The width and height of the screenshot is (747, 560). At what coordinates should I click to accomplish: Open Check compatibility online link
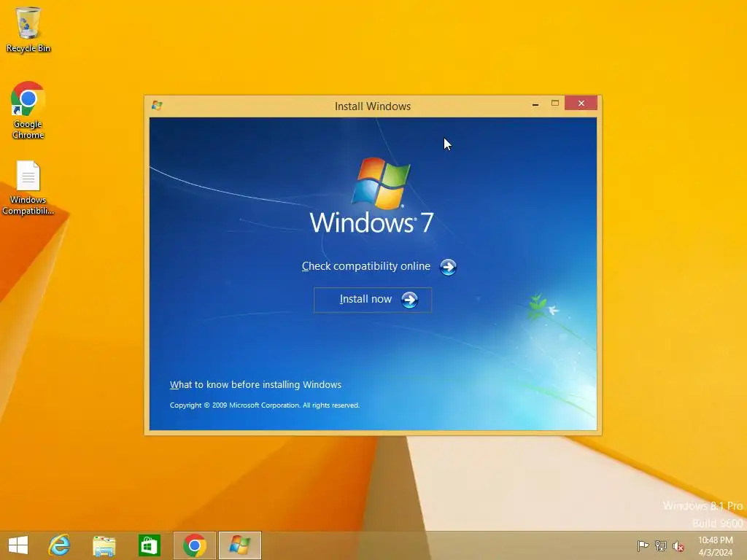[x=366, y=266]
